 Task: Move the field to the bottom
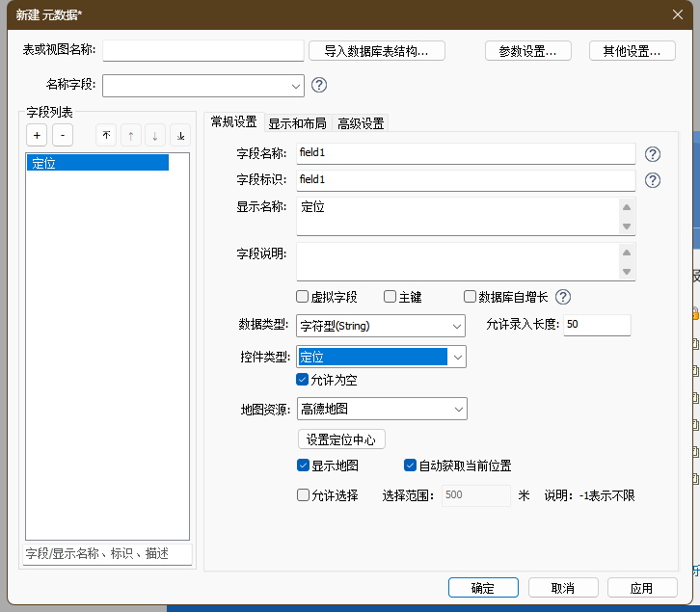[180, 136]
